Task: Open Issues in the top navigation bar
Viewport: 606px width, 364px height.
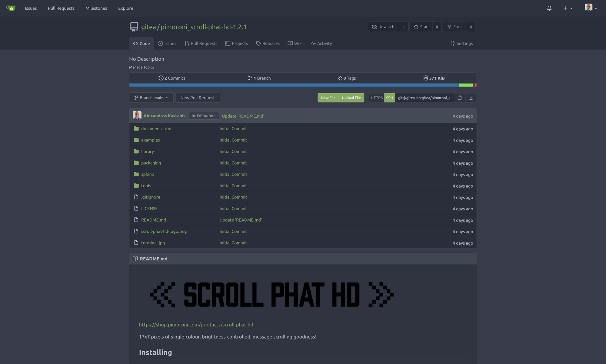Action: (31, 8)
